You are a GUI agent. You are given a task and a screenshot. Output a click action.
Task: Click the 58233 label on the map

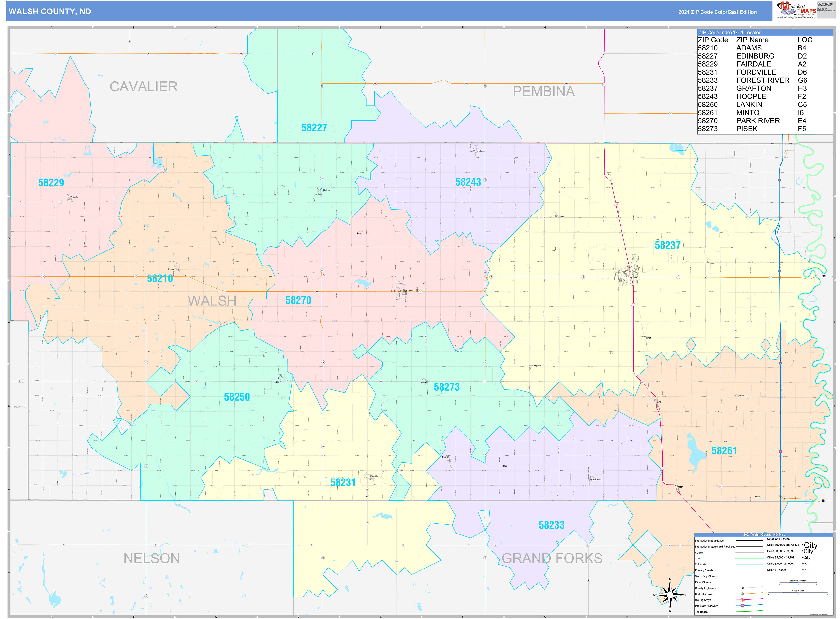pyautogui.click(x=552, y=525)
